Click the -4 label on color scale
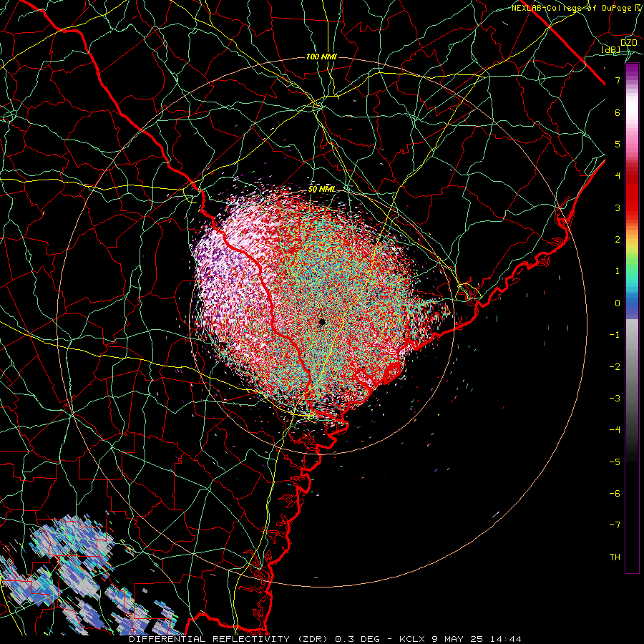Image resolution: width=644 pixels, height=644 pixels. pyautogui.click(x=615, y=430)
